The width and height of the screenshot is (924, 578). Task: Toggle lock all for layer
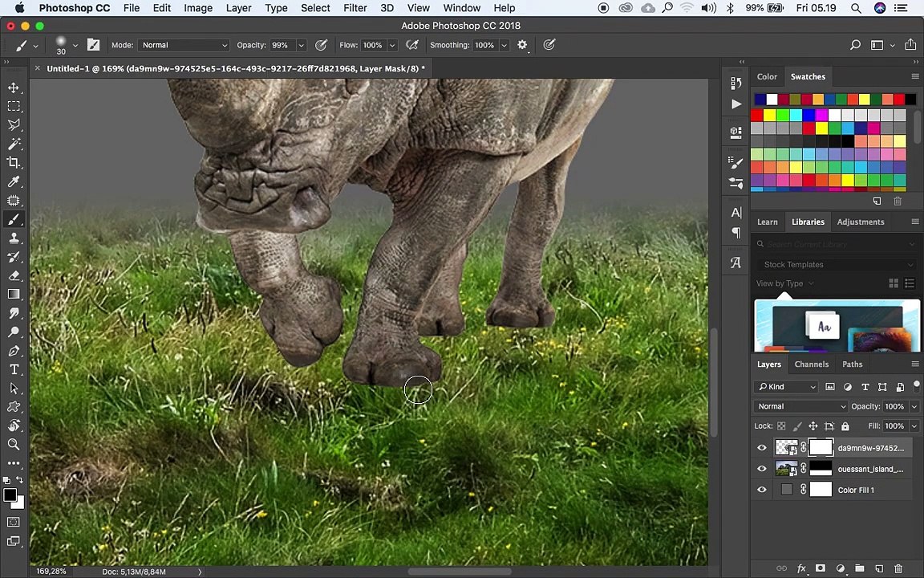845,425
